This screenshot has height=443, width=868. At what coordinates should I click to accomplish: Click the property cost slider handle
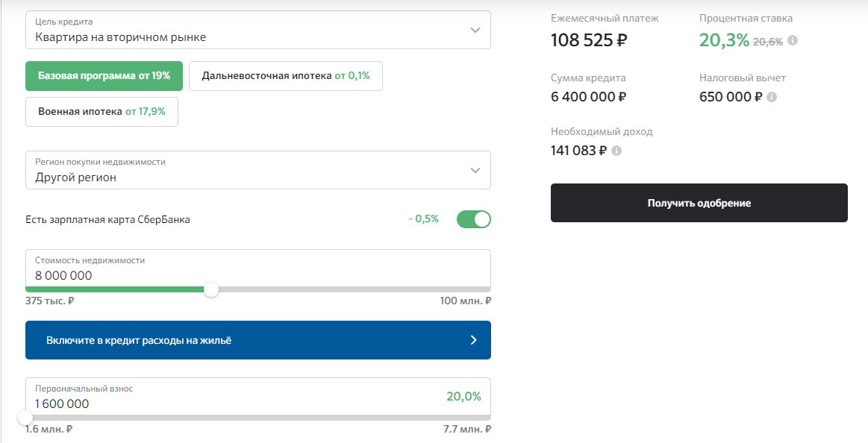pos(211,289)
